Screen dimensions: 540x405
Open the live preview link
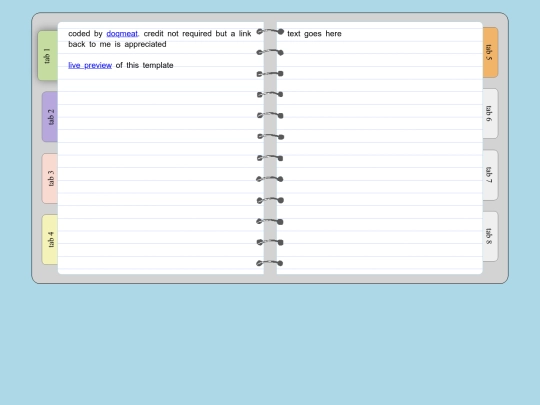(x=90, y=65)
